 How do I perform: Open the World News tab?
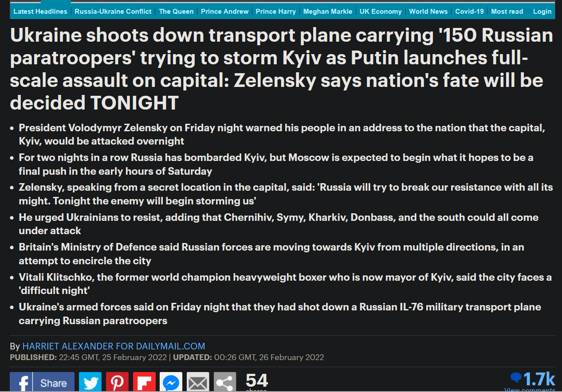coord(428,12)
